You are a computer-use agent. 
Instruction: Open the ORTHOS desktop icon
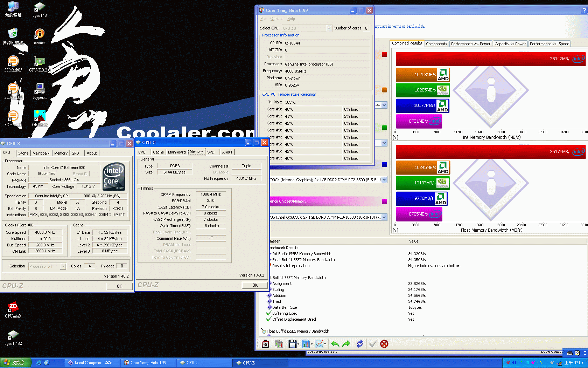pos(40,118)
